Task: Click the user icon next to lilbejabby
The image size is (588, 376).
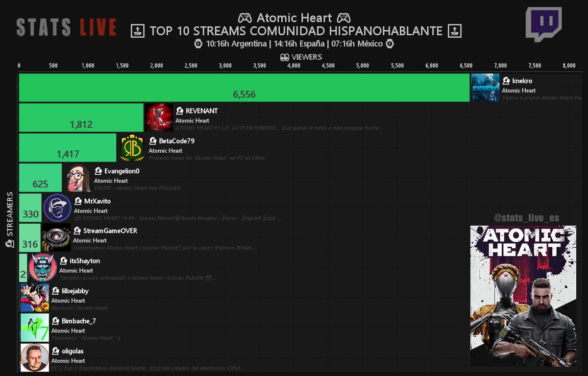Action: pyautogui.click(x=56, y=291)
